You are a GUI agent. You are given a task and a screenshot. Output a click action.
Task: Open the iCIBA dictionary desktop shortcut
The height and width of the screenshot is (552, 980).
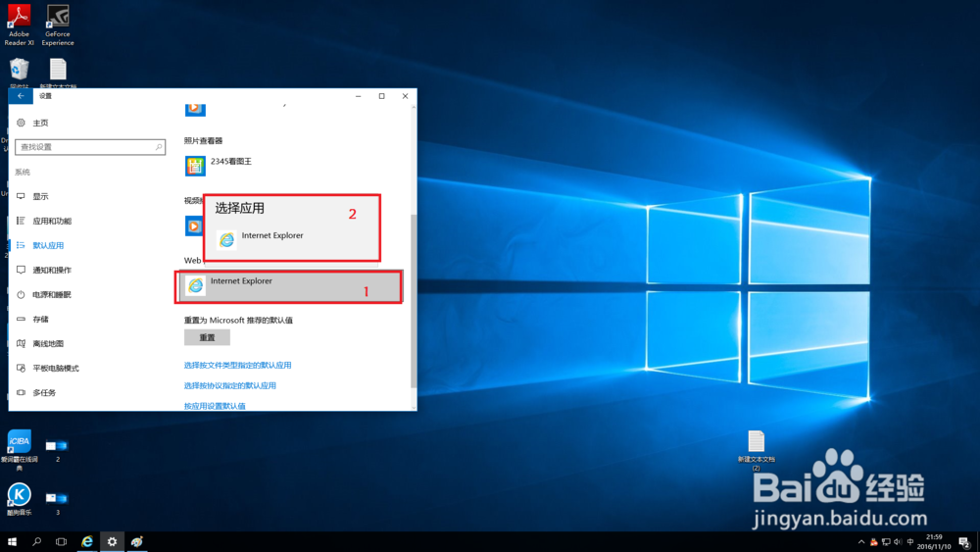[20, 449]
